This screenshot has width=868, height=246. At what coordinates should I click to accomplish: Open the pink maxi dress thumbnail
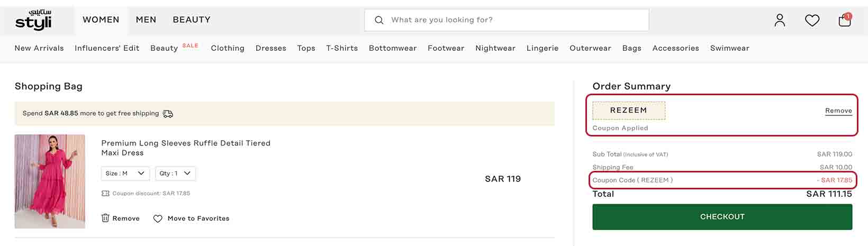[50, 181]
